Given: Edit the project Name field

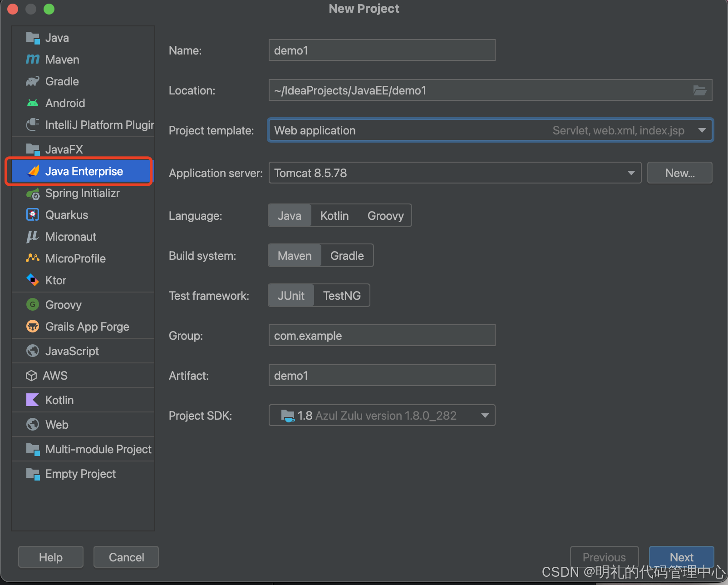Looking at the screenshot, I should tap(381, 50).
